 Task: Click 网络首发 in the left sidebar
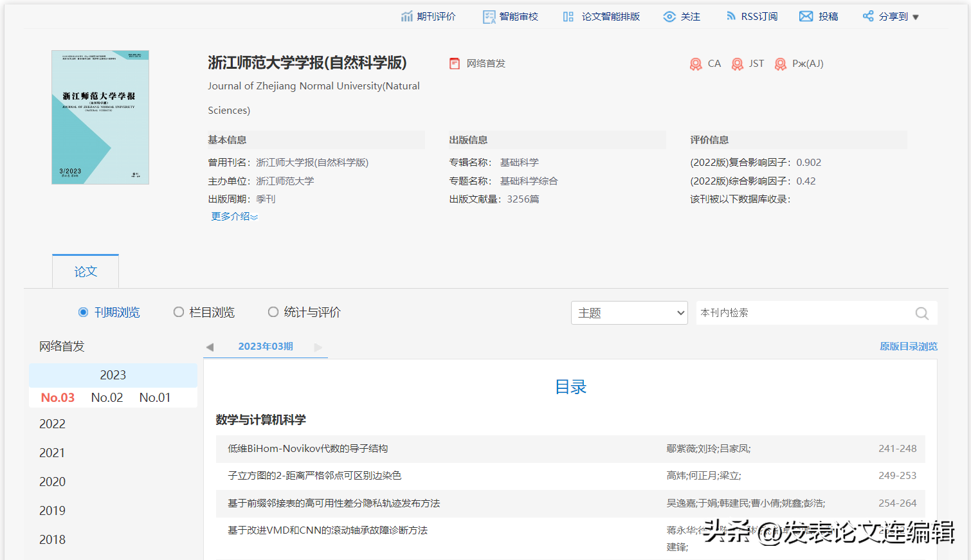(x=62, y=347)
